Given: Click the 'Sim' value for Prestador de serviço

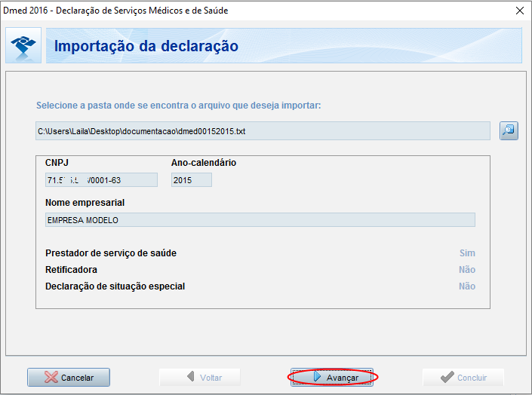Looking at the screenshot, I should [x=467, y=253].
